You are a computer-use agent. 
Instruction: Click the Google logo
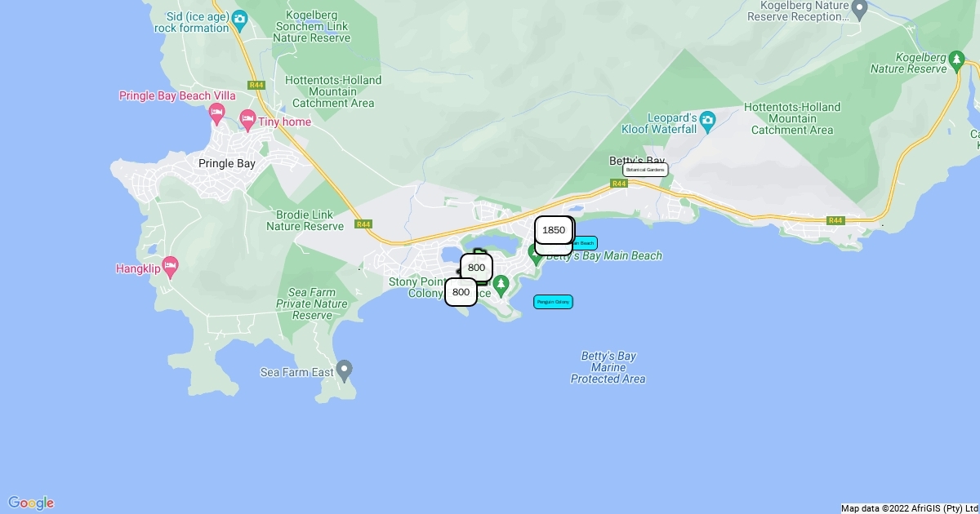[x=31, y=503]
